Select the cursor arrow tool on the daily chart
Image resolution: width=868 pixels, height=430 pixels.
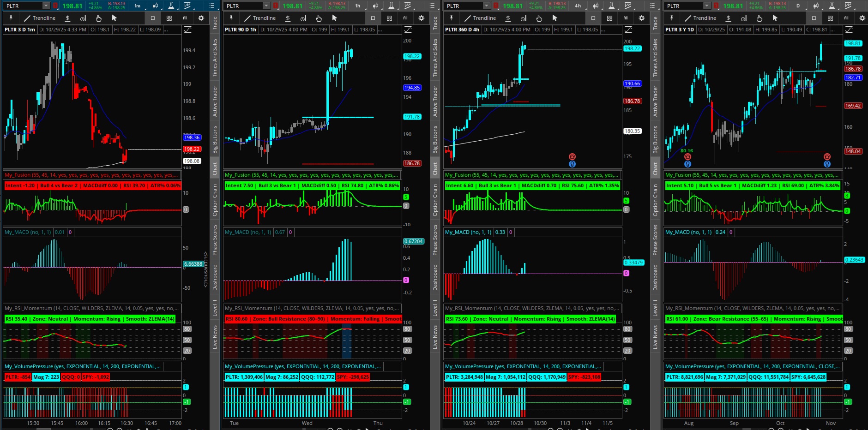[774, 18]
